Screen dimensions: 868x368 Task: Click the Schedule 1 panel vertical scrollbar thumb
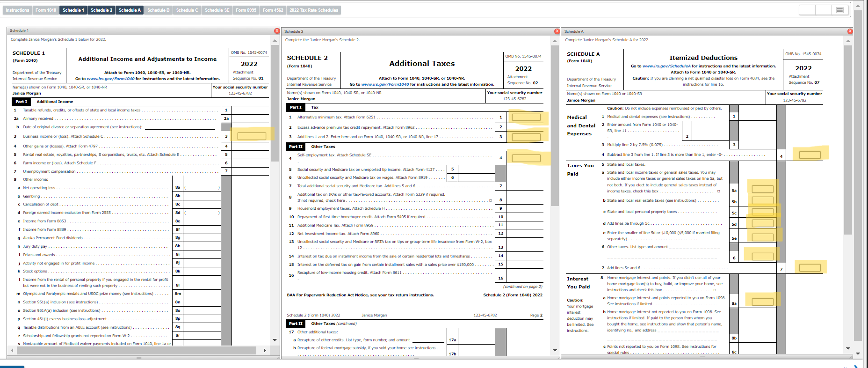click(x=275, y=103)
